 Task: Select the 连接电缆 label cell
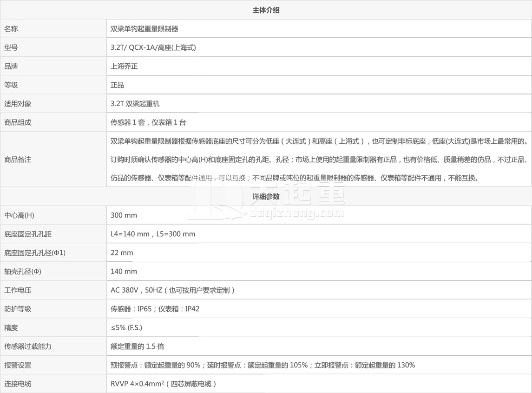(x=53, y=384)
